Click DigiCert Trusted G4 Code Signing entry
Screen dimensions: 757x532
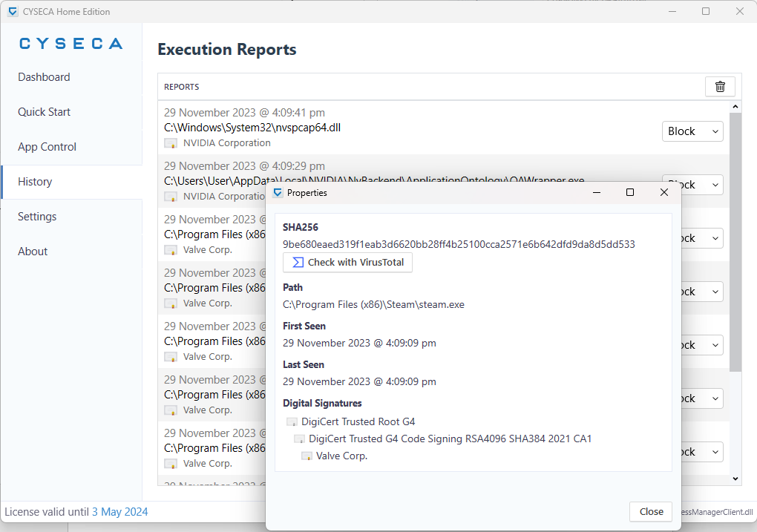pyautogui.click(x=450, y=439)
